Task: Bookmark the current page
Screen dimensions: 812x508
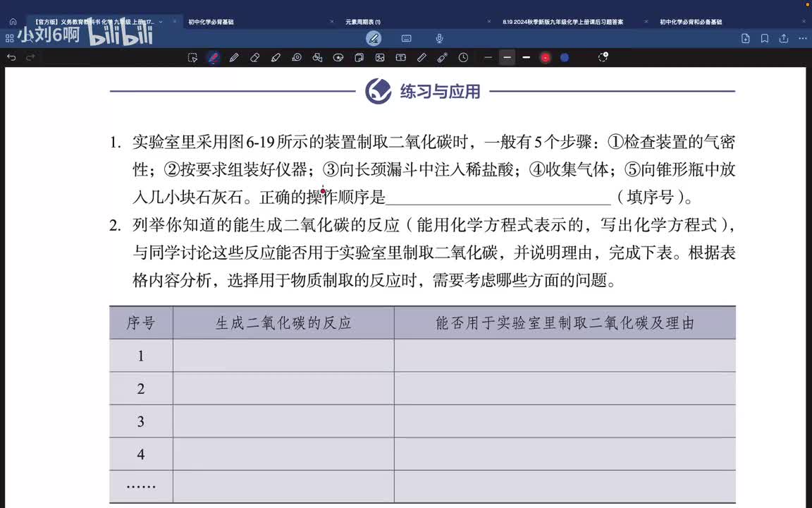Action: coord(764,38)
